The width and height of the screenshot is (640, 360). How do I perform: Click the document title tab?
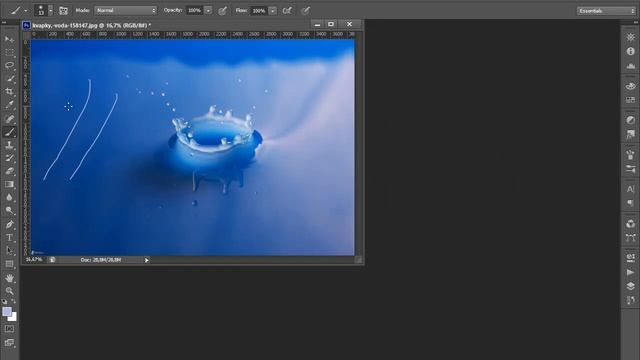pyautogui.click(x=91, y=25)
